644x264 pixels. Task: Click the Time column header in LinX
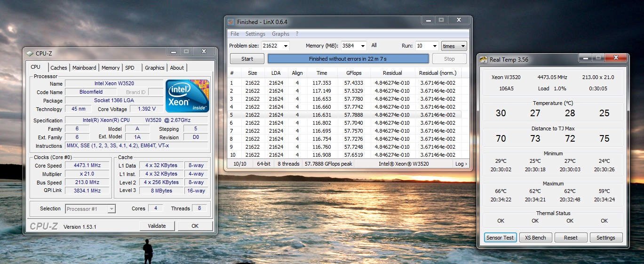click(322, 73)
